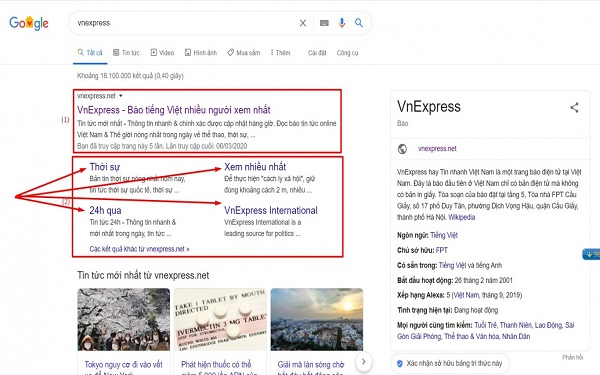Open VnExpress International sitelink
The height and width of the screenshot is (375, 600).
[x=271, y=210]
